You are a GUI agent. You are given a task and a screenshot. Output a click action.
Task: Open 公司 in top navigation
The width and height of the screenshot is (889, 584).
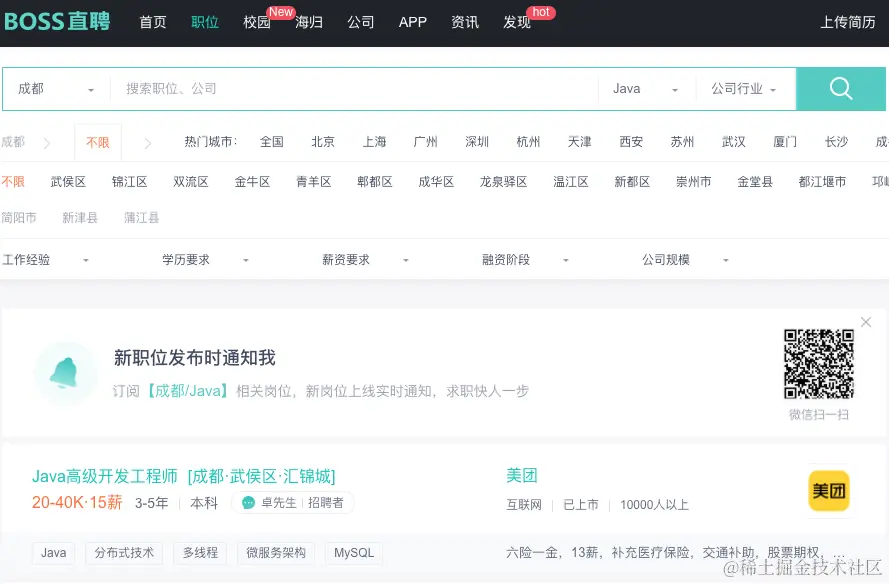click(361, 22)
